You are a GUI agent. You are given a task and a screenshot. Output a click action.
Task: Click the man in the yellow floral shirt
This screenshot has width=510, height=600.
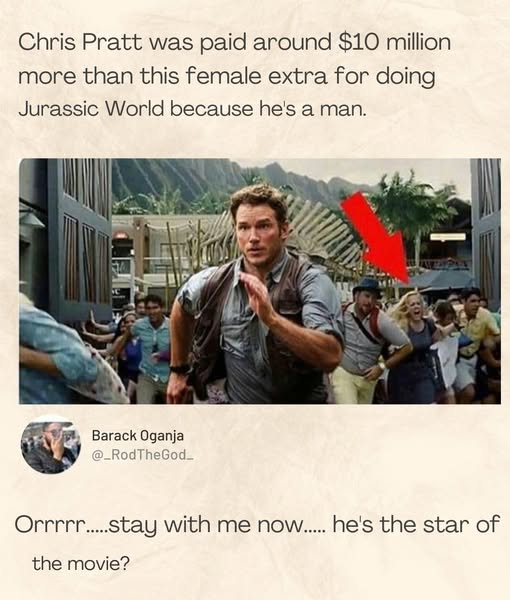coord(476,337)
